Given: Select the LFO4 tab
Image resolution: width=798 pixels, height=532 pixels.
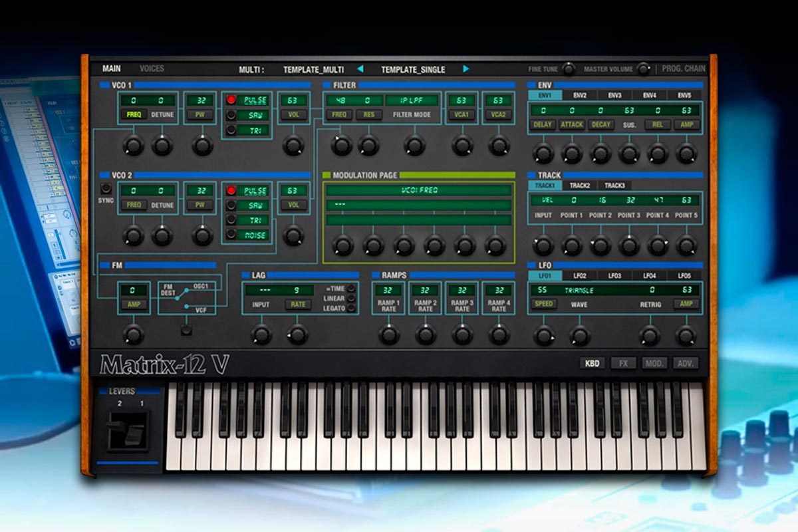Looking at the screenshot, I should click(x=649, y=275).
